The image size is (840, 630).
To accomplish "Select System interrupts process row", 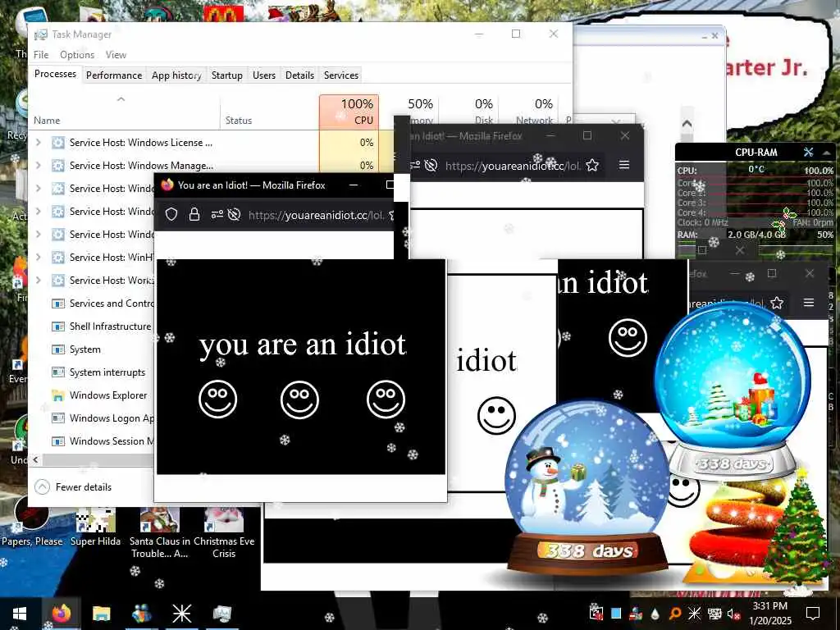I will point(93,372).
